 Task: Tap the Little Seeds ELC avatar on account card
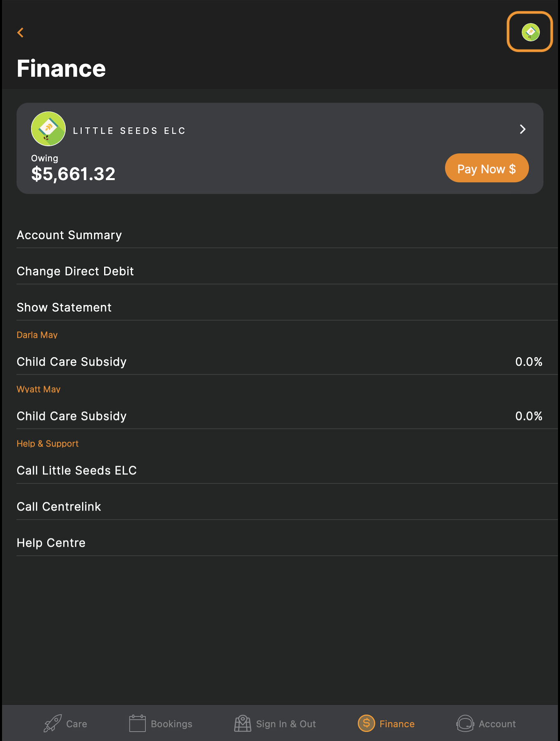[49, 129]
